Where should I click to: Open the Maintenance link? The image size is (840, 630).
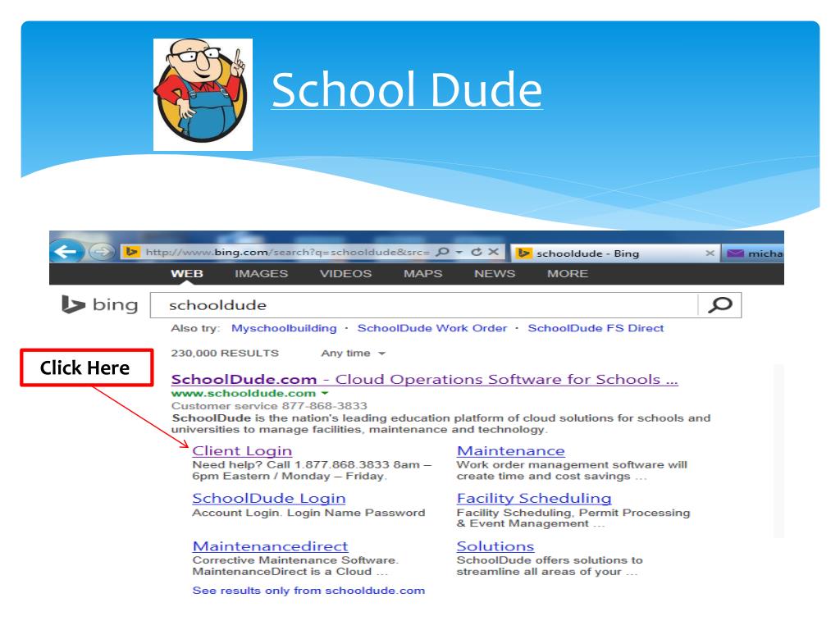pyautogui.click(x=510, y=451)
